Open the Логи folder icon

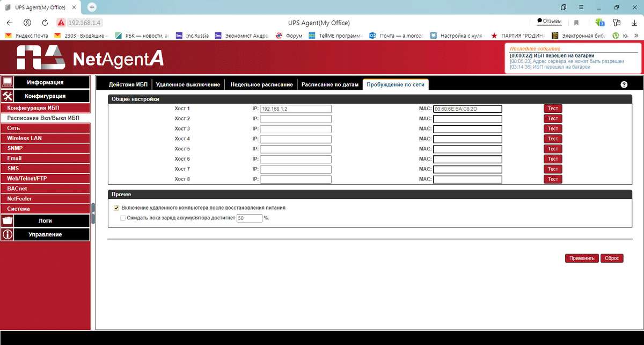7,220
